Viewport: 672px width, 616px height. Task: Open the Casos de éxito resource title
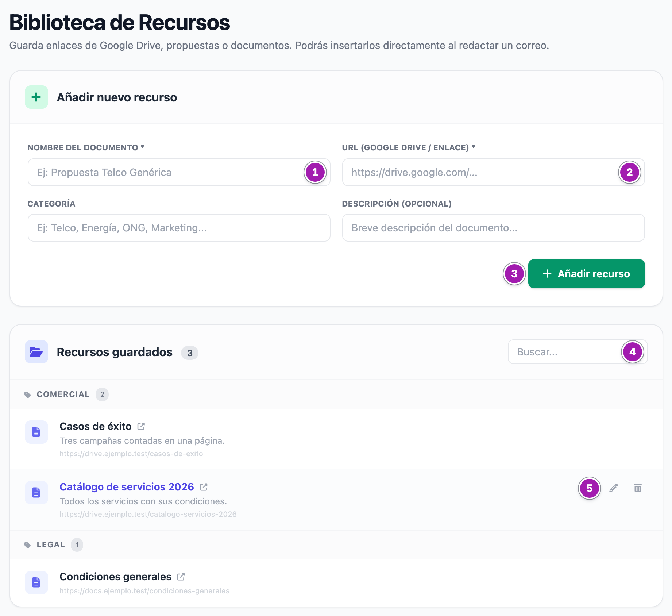[x=96, y=426]
